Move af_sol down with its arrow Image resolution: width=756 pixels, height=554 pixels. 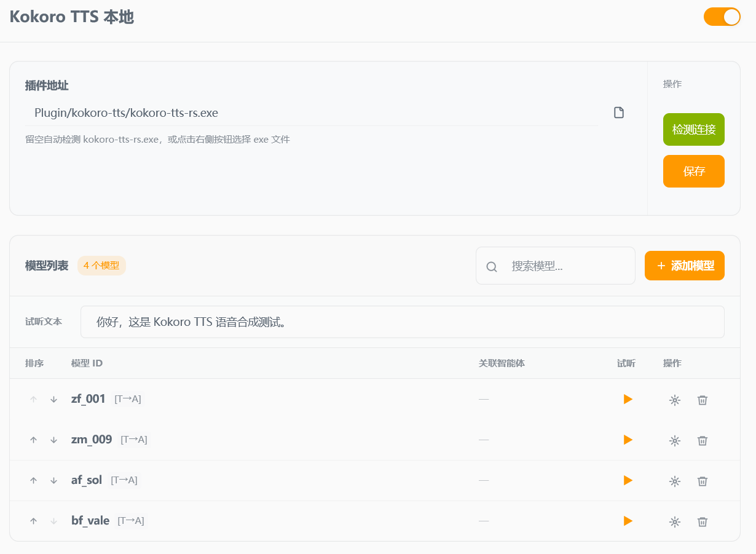point(53,481)
